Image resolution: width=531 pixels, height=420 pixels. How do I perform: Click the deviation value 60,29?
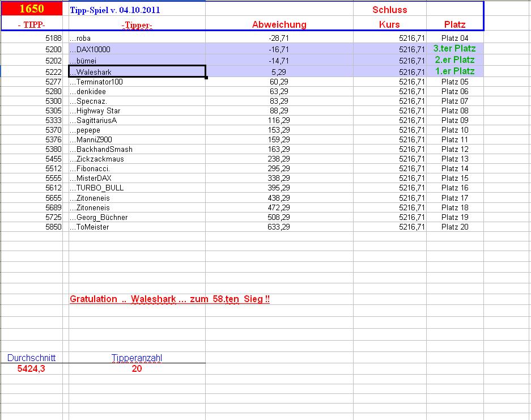pyautogui.click(x=279, y=82)
